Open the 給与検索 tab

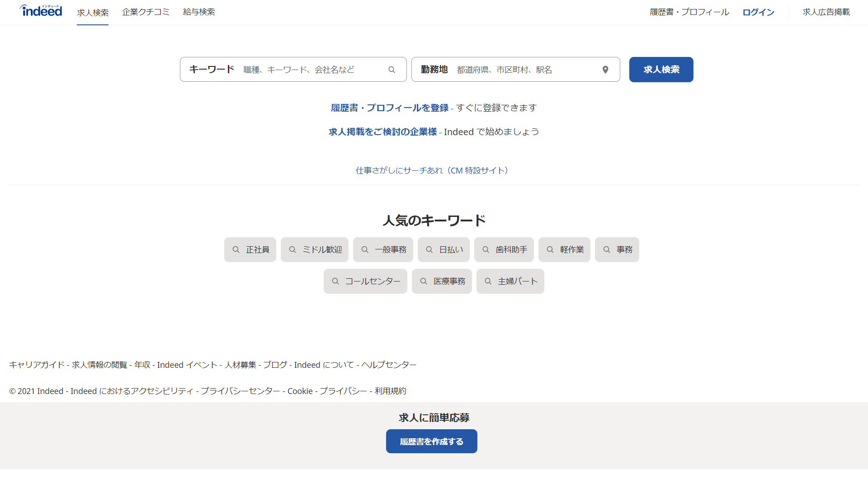pos(199,12)
